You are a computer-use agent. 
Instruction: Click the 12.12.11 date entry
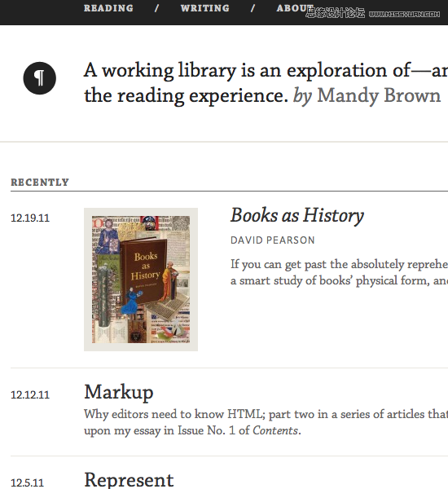click(30, 394)
